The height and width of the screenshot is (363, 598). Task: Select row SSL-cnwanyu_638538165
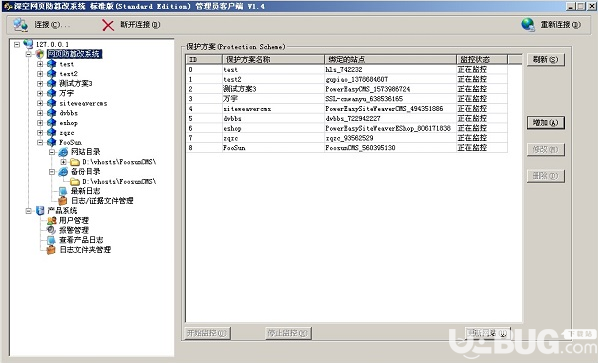pyautogui.click(x=347, y=99)
